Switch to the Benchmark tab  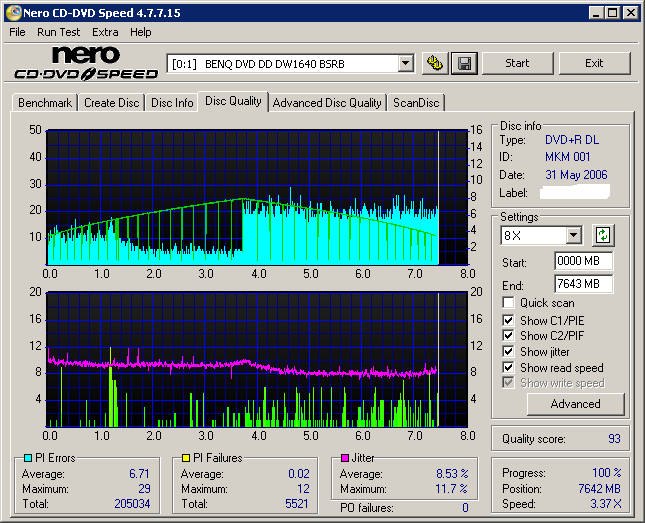click(x=45, y=103)
